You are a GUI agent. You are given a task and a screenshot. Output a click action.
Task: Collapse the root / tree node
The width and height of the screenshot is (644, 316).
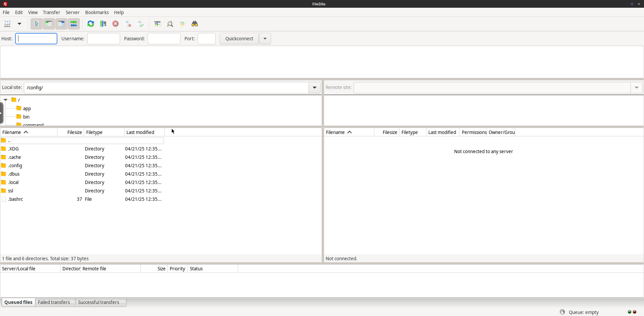pyautogui.click(x=6, y=100)
